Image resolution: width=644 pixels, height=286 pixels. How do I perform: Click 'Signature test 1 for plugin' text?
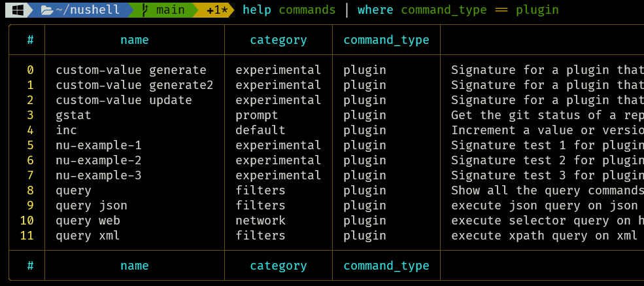547,145
